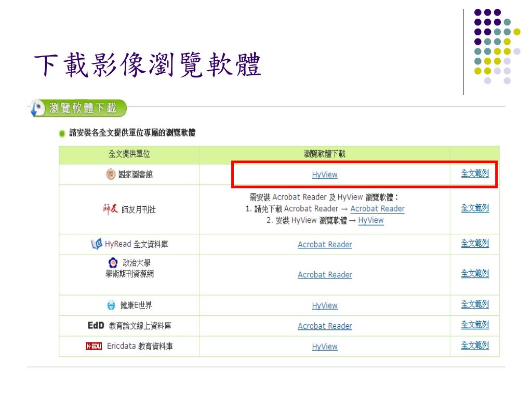This screenshot has height=399, width=532.
Task: Click the 師友 red calligraphy logo
Action: coord(111,209)
